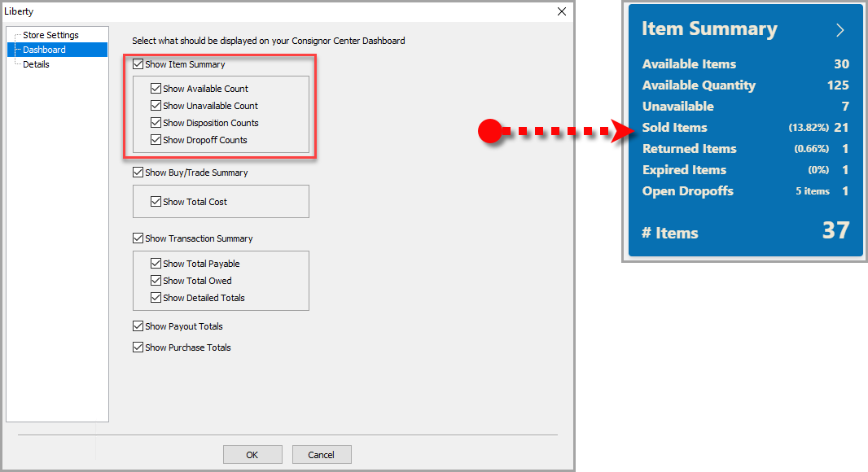Expand Item Summary chevron arrow

point(840,30)
